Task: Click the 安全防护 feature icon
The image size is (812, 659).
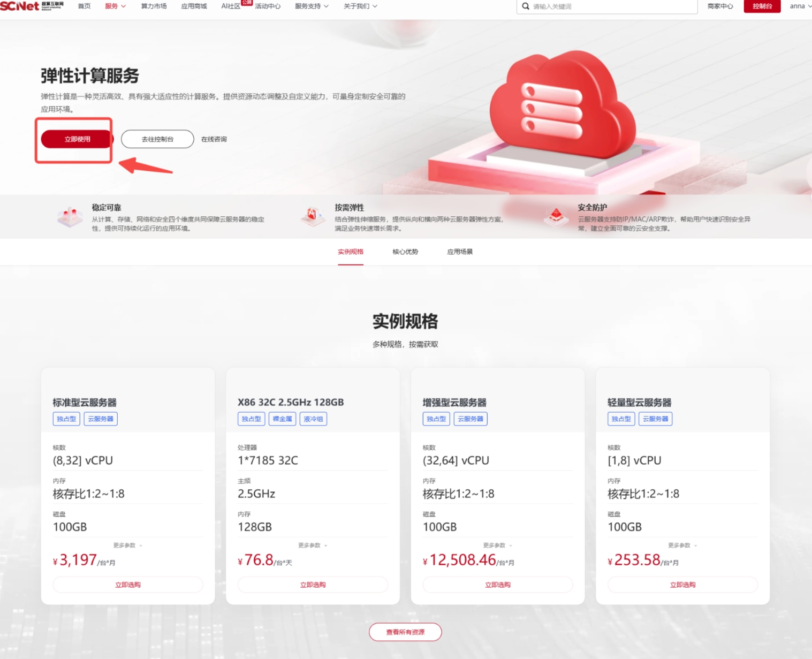Action: click(x=556, y=217)
